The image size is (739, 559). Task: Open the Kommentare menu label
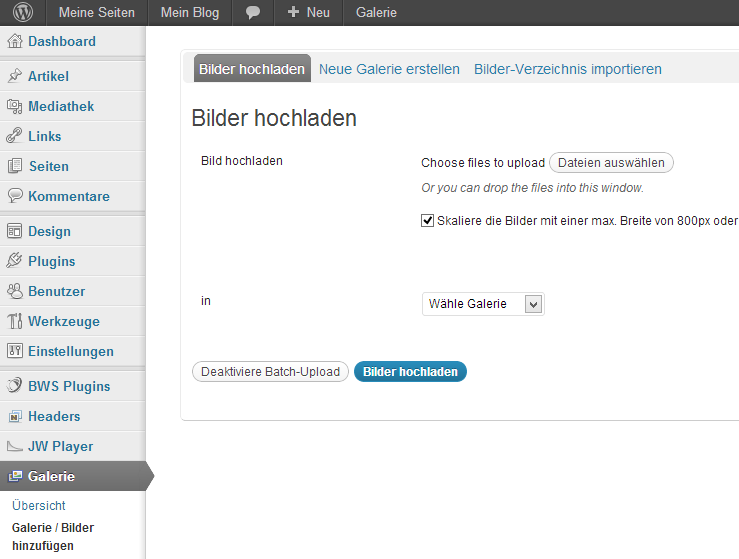[x=69, y=197]
